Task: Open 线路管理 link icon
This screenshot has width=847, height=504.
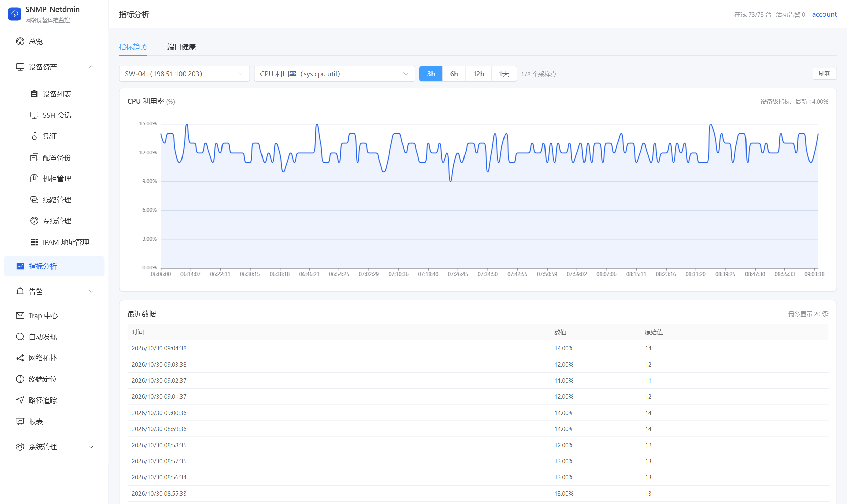Action: click(x=34, y=200)
